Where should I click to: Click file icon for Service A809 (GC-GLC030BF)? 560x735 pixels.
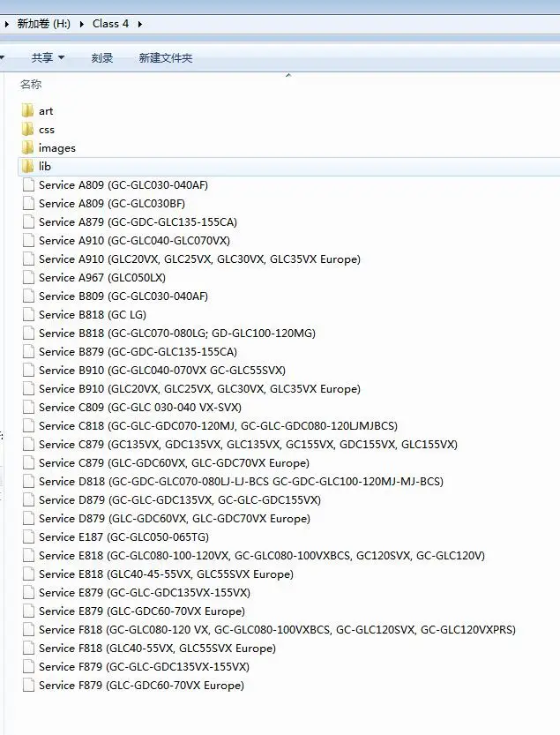[28, 203]
